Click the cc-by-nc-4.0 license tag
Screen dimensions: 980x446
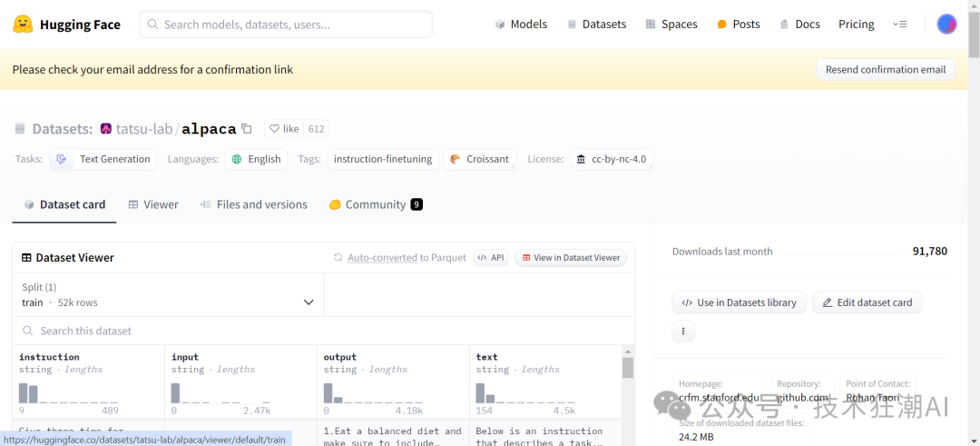[612, 159]
